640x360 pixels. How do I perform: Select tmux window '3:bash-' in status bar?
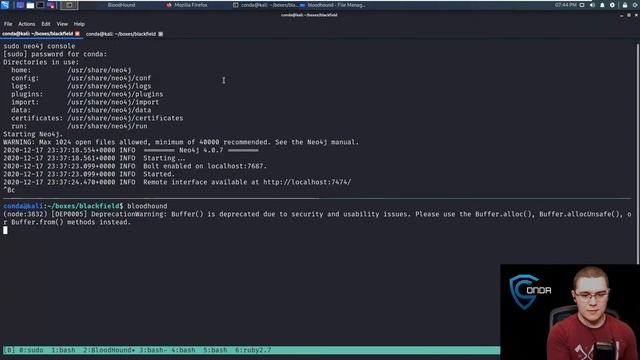tap(153, 350)
